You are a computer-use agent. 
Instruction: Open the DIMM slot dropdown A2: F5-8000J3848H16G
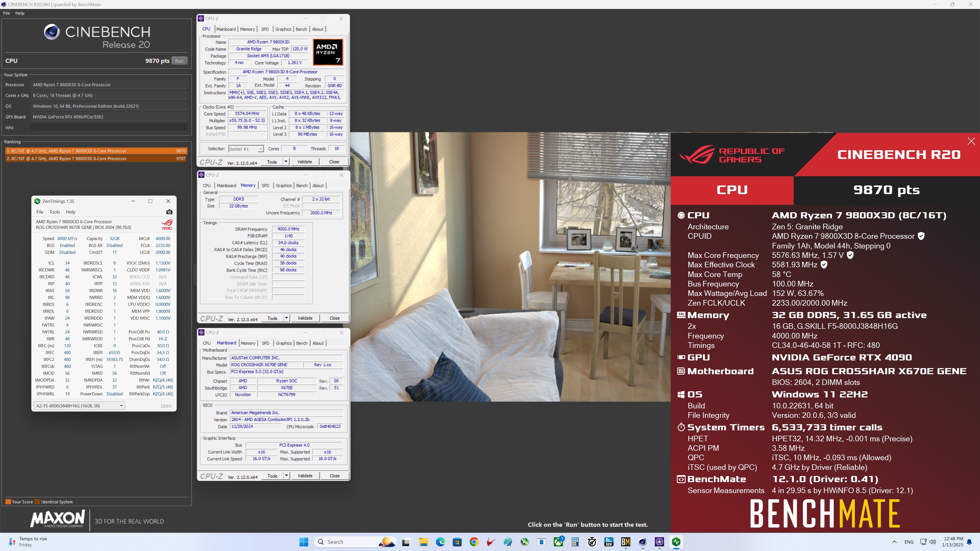coord(79,406)
